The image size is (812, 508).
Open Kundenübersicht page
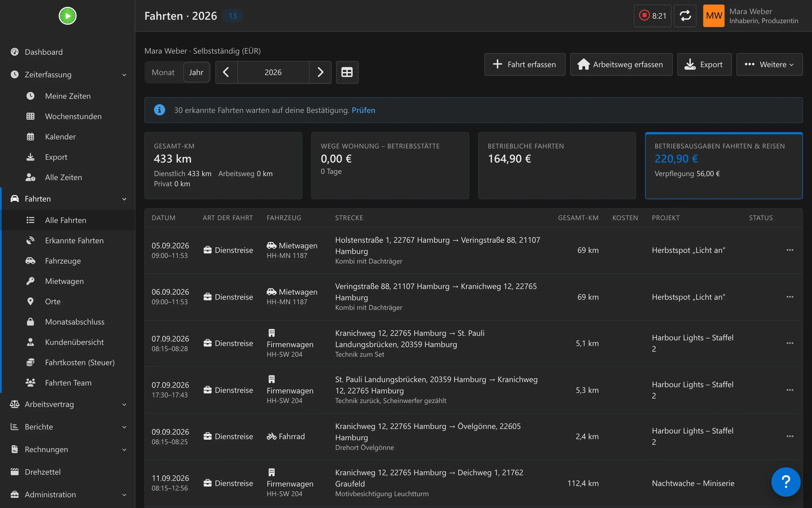point(68,342)
